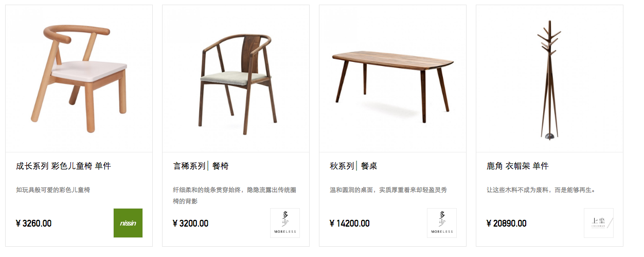This screenshot has width=644, height=257.
Task: Open the 鹿角 衣帽架 单件 title link
Action: 517,166
